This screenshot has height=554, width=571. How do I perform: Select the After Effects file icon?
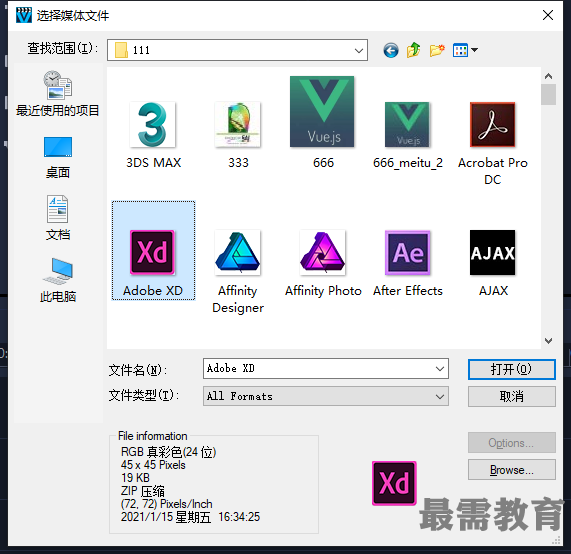click(x=407, y=252)
